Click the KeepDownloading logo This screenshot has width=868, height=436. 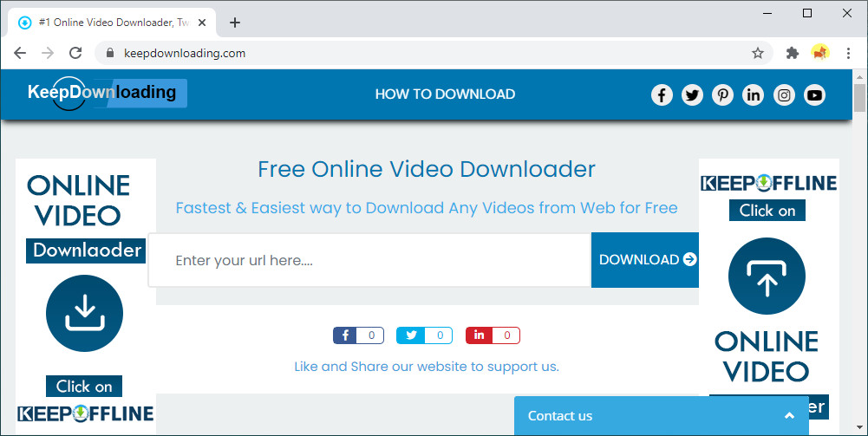tap(108, 93)
